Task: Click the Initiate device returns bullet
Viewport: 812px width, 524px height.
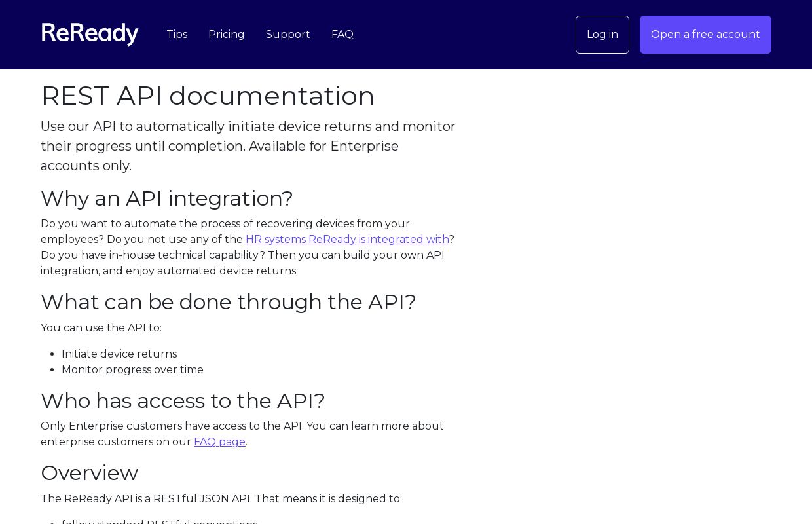Action: 119,354
